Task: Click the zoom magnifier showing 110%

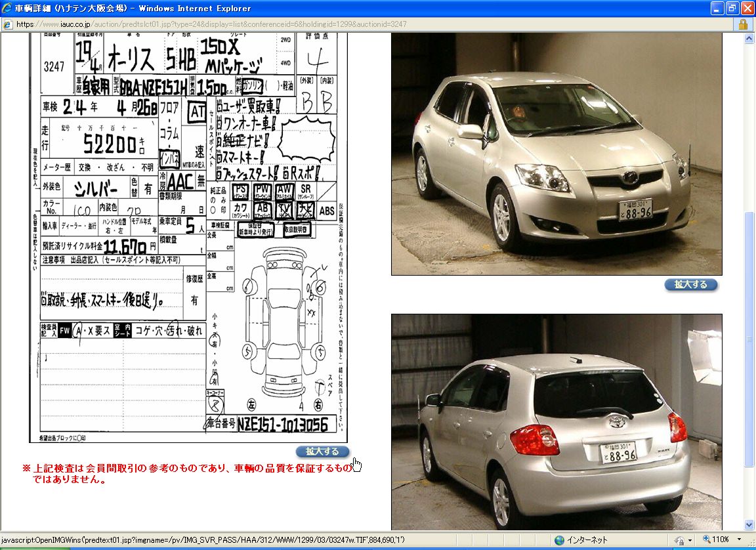Action: pos(707,540)
